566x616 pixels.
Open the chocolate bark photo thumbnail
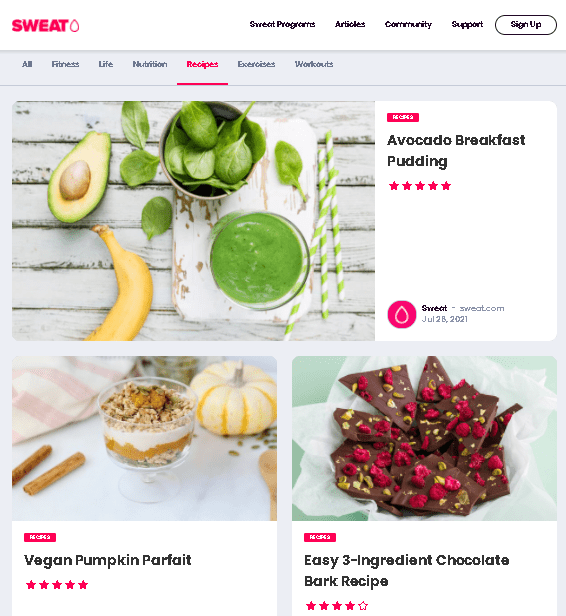coord(424,438)
